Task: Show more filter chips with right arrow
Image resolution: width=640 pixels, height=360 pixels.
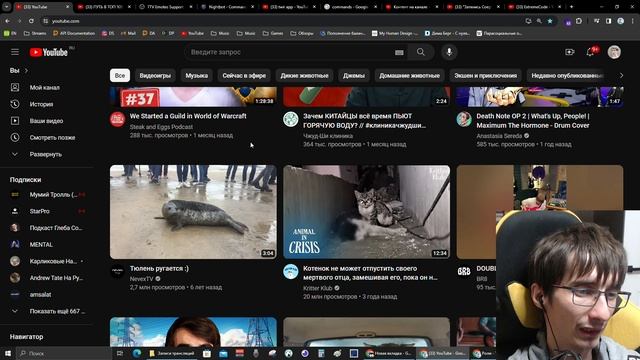Action: (621, 76)
